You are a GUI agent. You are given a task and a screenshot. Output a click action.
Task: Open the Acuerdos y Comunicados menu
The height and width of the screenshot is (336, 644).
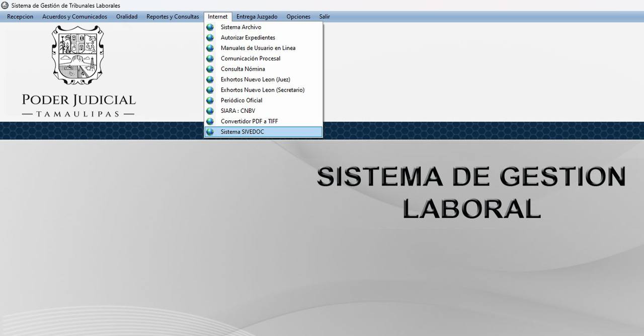pyautogui.click(x=74, y=16)
